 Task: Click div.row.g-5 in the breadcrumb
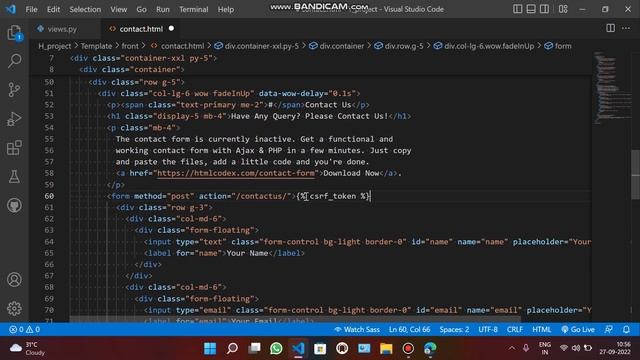(404, 46)
